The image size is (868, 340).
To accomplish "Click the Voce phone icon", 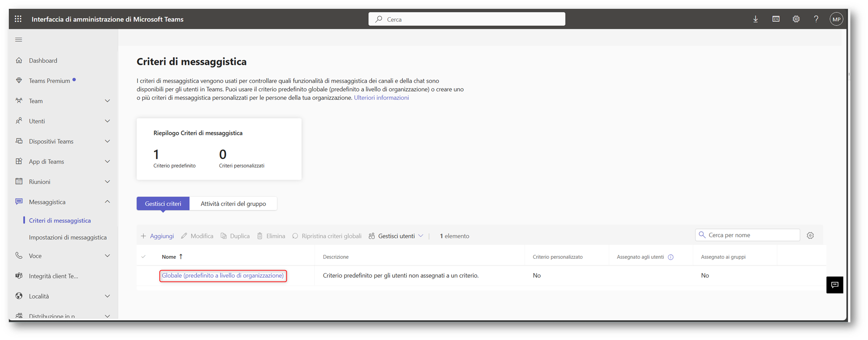I will click(19, 255).
